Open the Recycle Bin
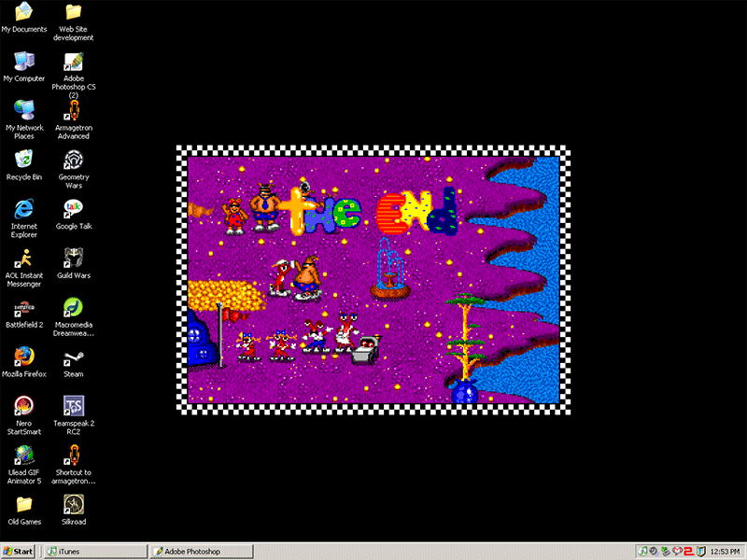Screen dimensions: 747x560 pos(24,160)
